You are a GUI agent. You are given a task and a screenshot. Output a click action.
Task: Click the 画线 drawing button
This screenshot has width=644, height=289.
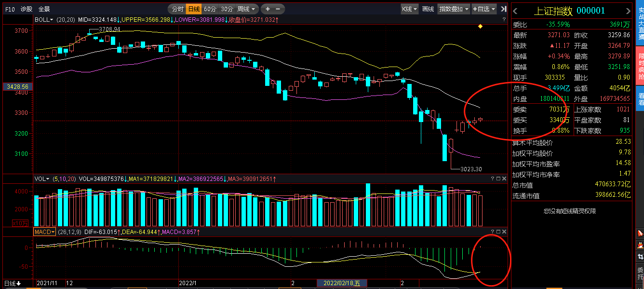[428, 9]
